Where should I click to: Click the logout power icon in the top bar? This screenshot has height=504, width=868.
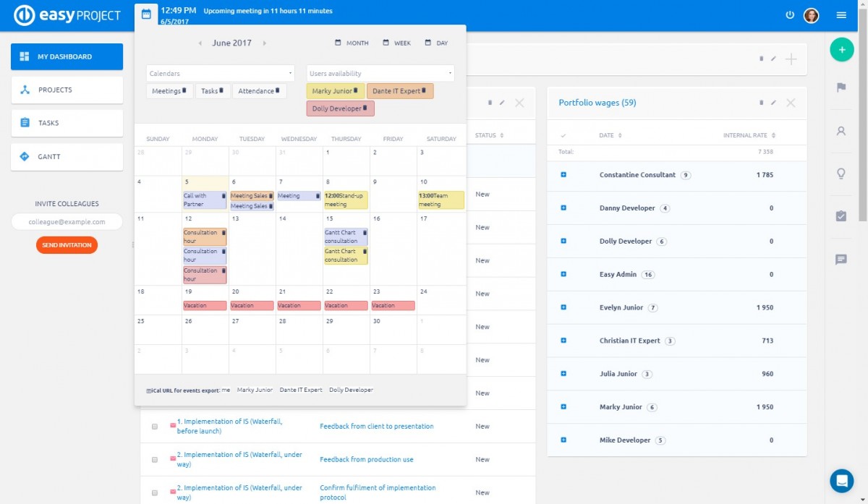point(790,14)
